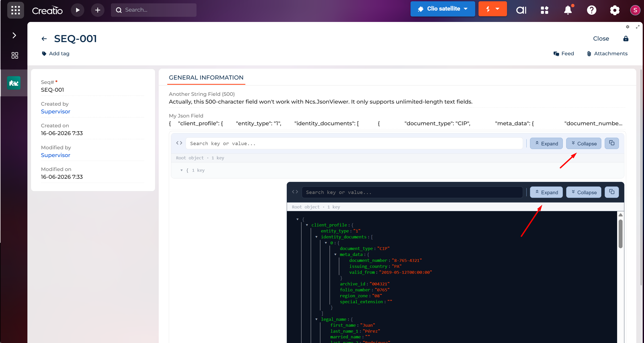
Task: Search keys in the light JSON viewer
Action: [354, 143]
